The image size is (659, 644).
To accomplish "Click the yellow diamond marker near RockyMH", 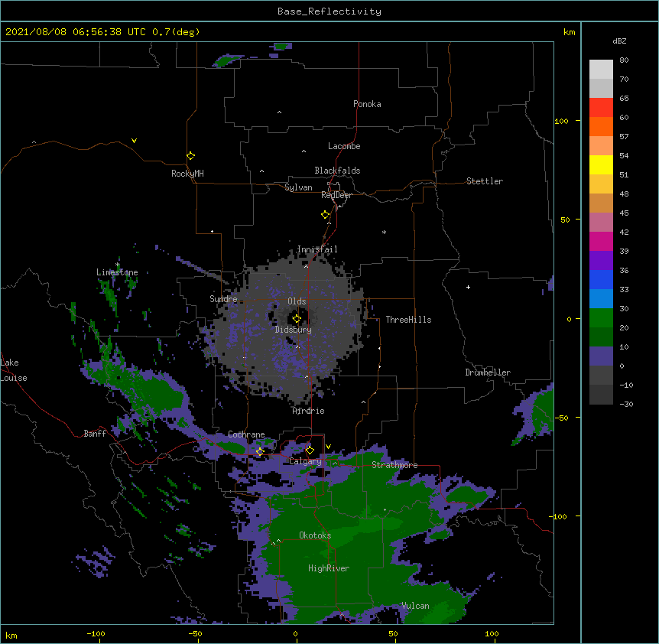I will (191, 156).
